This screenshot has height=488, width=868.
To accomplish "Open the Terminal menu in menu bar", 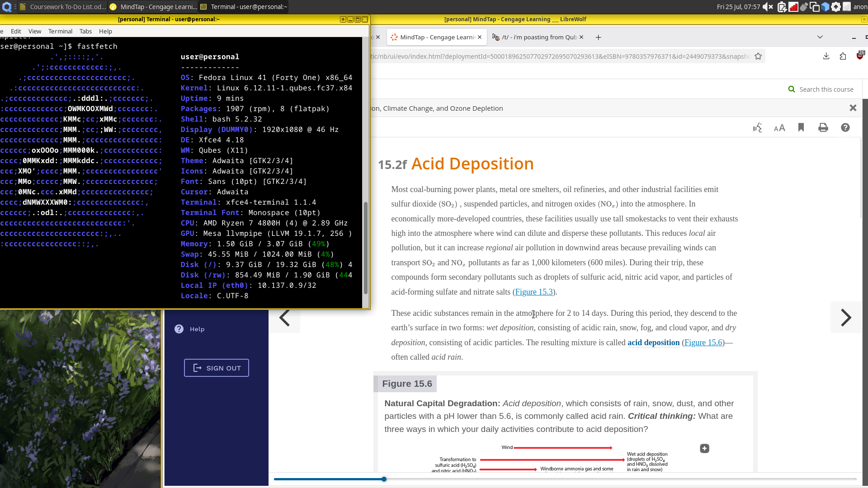I will pyautogui.click(x=60, y=31).
